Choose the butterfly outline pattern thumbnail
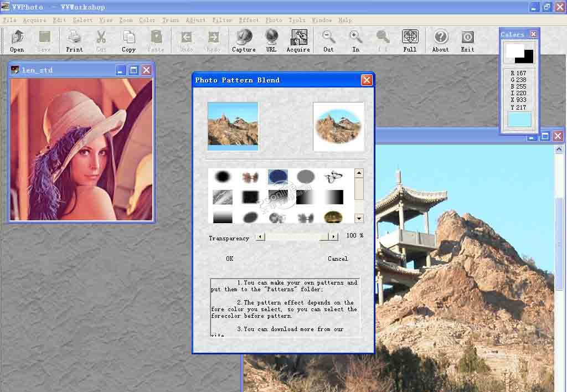 pyautogui.click(x=333, y=177)
